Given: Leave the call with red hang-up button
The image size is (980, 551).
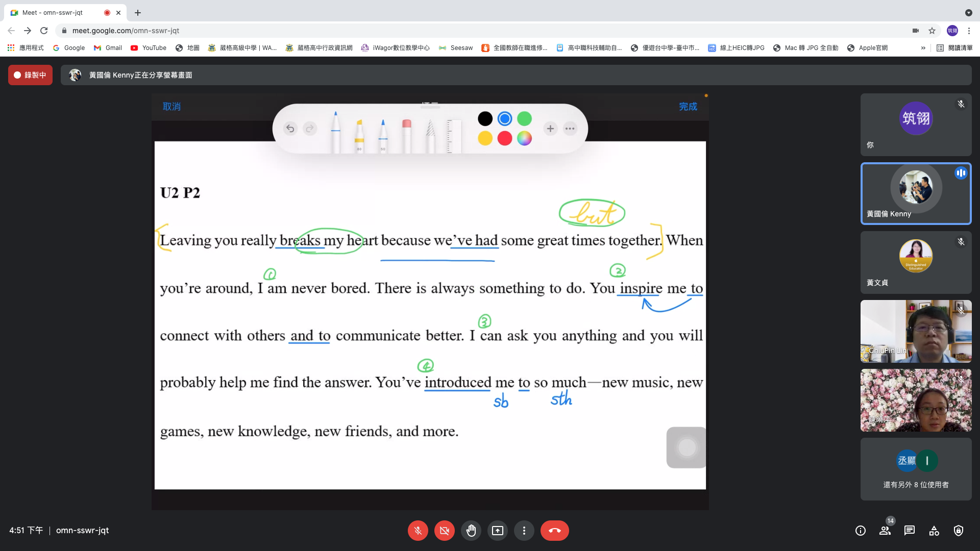Looking at the screenshot, I should click(554, 531).
